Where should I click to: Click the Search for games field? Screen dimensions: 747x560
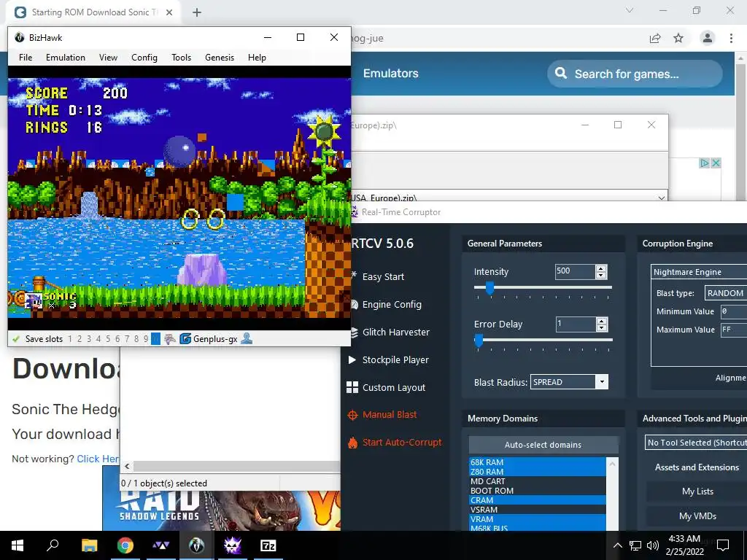point(635,74)
